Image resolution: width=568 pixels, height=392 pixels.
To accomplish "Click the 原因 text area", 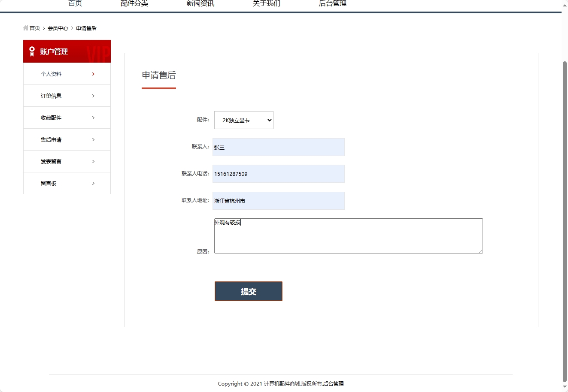I will pos(348,235).
